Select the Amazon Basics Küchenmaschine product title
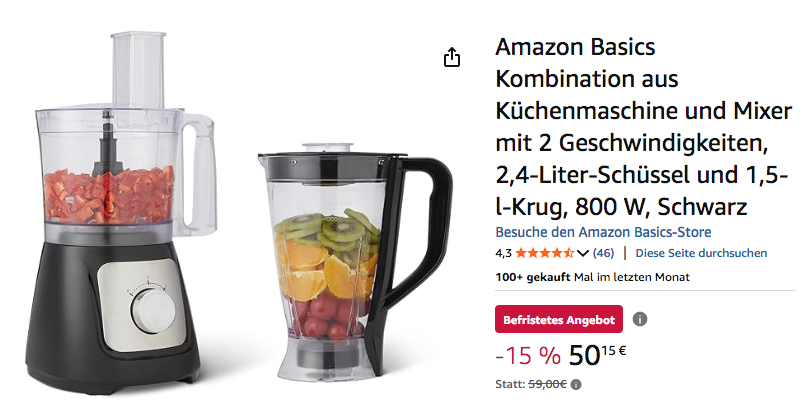The height and width of the screenshot is (407, 807). (x=643, y=127)
